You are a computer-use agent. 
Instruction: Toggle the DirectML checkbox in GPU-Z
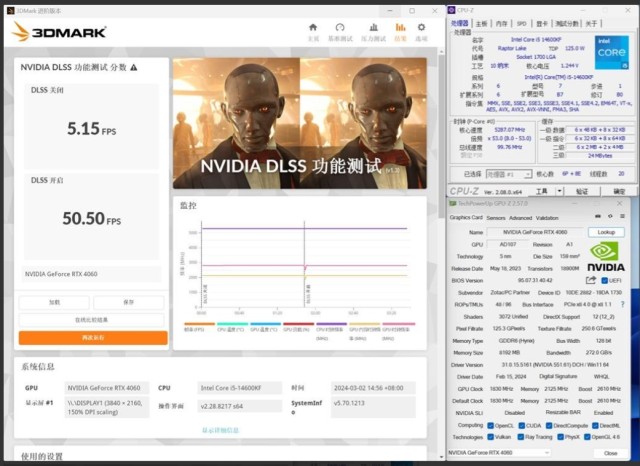(595, 426)
